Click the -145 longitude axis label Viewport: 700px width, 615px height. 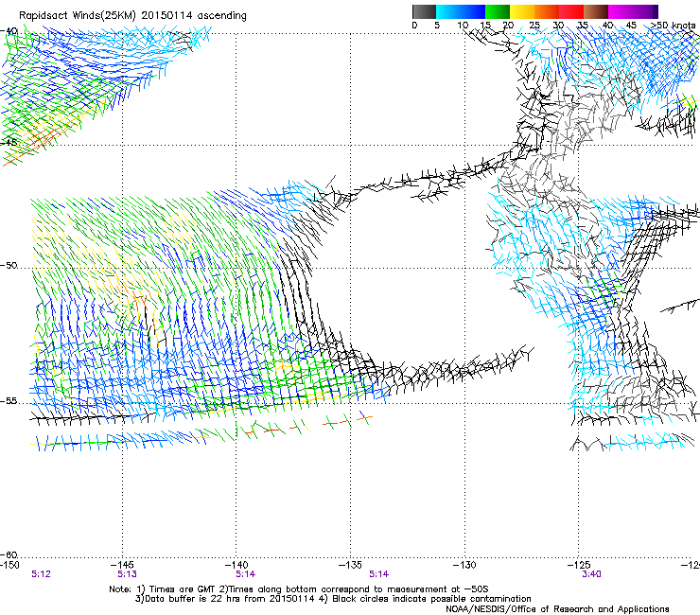coord(122,565)
